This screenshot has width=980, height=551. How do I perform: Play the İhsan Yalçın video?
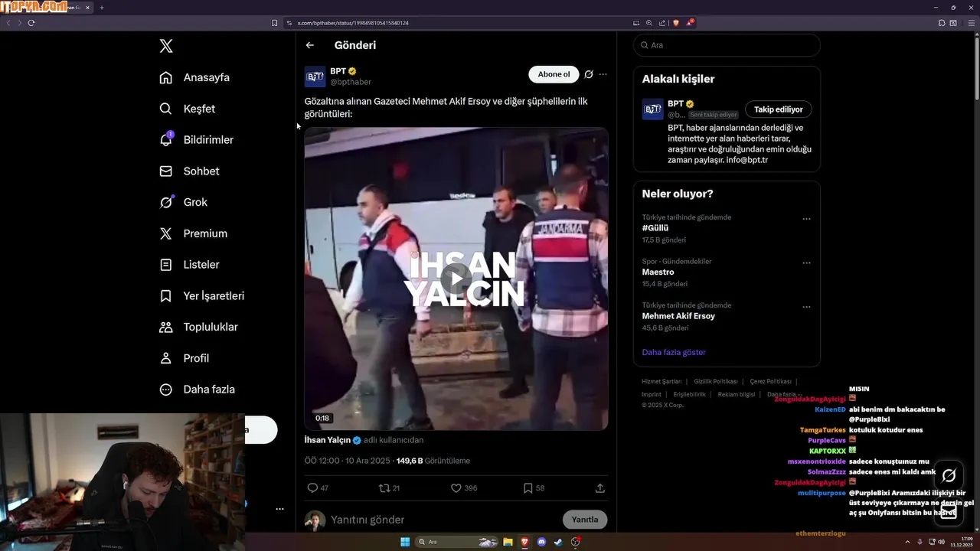[456, 278]
